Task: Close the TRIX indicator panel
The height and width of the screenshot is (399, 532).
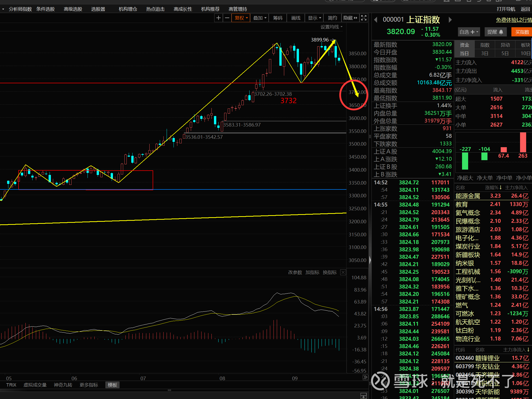Action: 343,272
